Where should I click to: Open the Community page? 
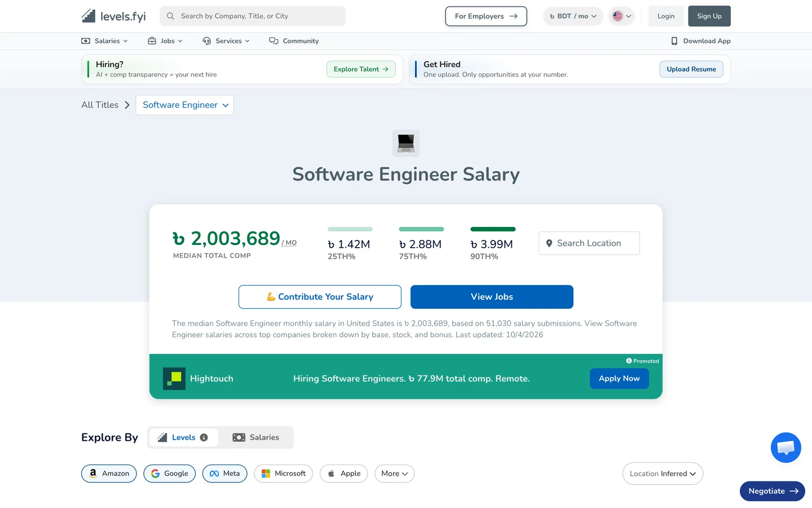[294, 41]
